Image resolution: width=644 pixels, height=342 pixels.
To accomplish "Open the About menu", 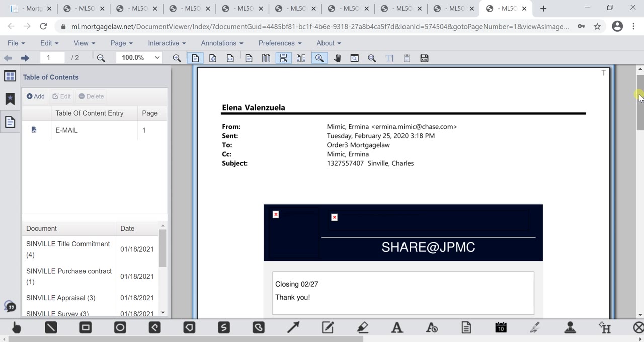I will tap(329, 43).
